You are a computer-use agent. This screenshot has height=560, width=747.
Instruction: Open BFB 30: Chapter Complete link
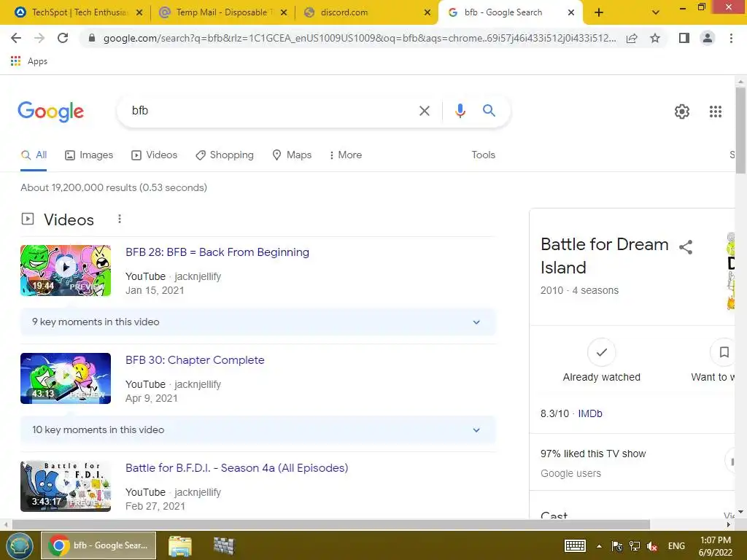click(195, 360)
